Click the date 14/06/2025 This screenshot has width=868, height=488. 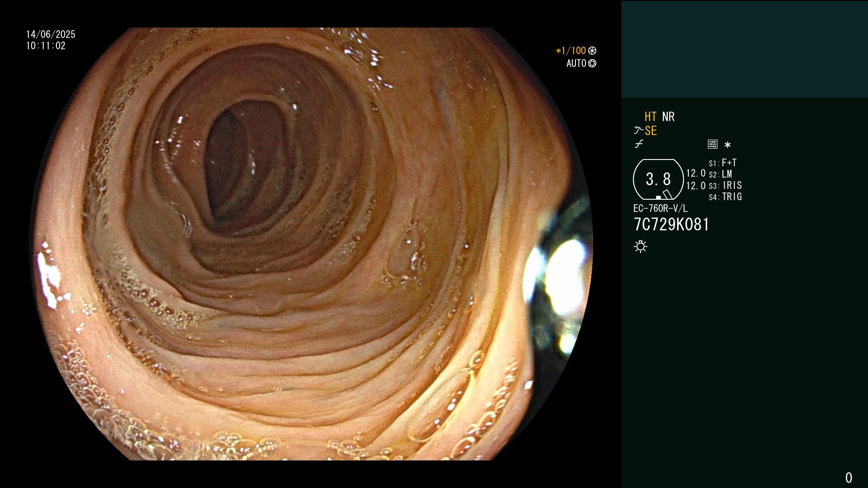[51, 34]
